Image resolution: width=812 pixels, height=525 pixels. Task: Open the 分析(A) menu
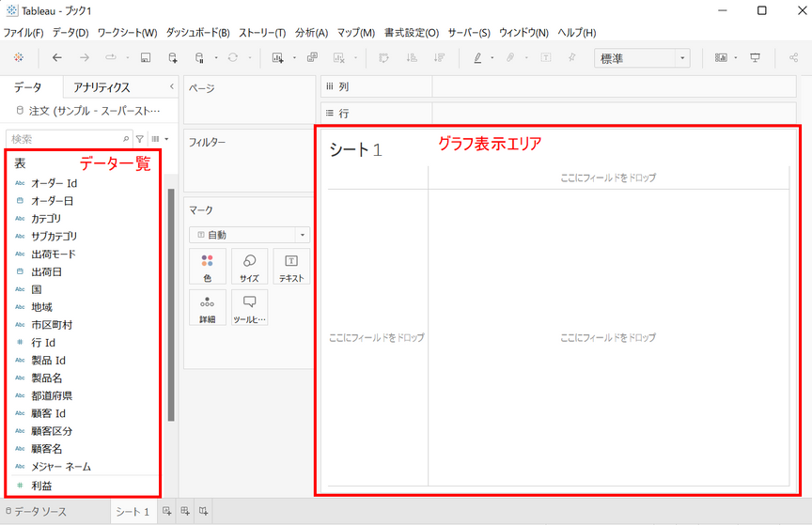[x=312, y=33]
